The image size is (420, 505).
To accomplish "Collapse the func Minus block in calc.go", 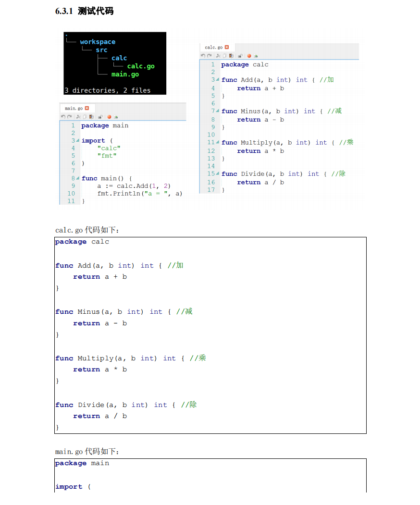I will coord(217,111).
